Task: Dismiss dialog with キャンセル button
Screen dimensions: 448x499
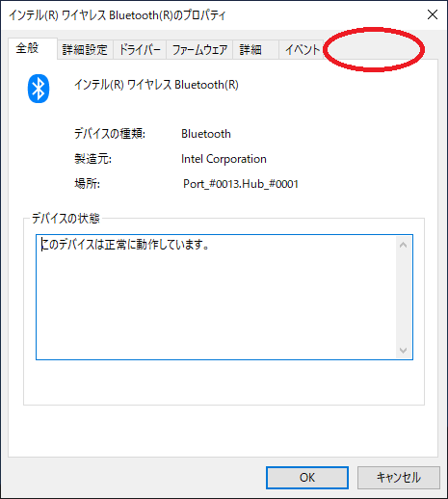Action: 399,478
